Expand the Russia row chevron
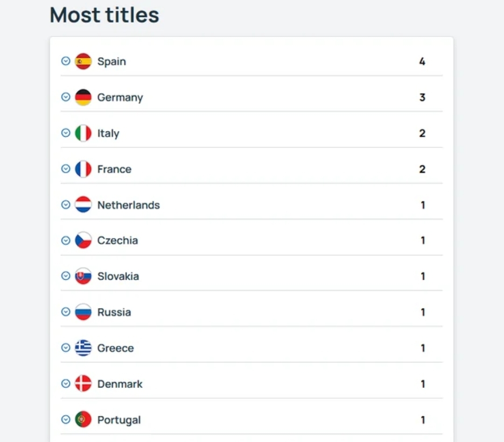The height and width of the screenshot is (442, 504). tap(66, 312)
